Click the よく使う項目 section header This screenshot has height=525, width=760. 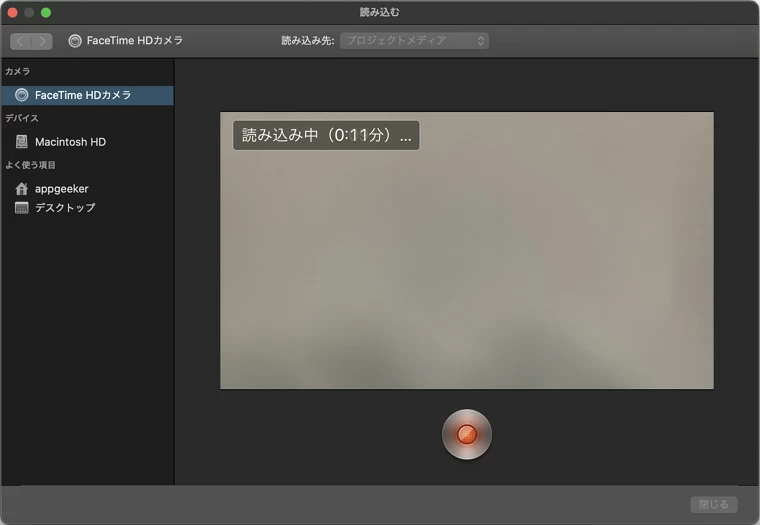(x=30, y=165)
